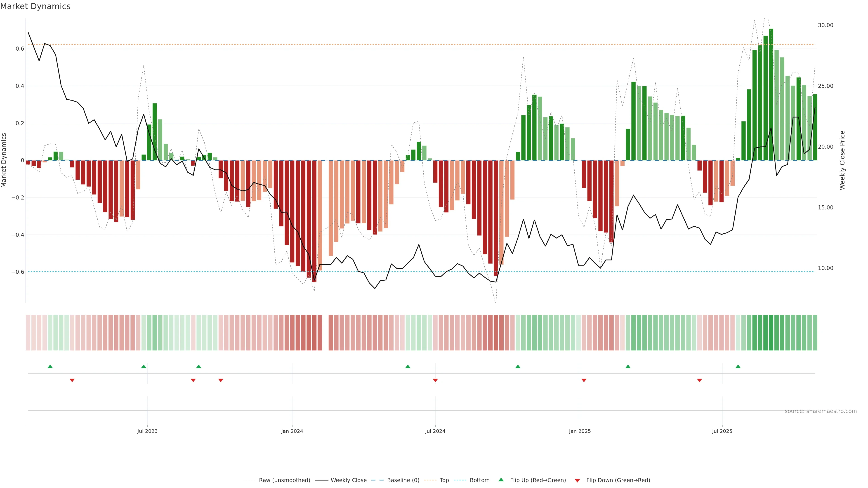868x488 pixels.
Task: Click the rightmost green heatmap strip cell
Action: click(815, 333)
